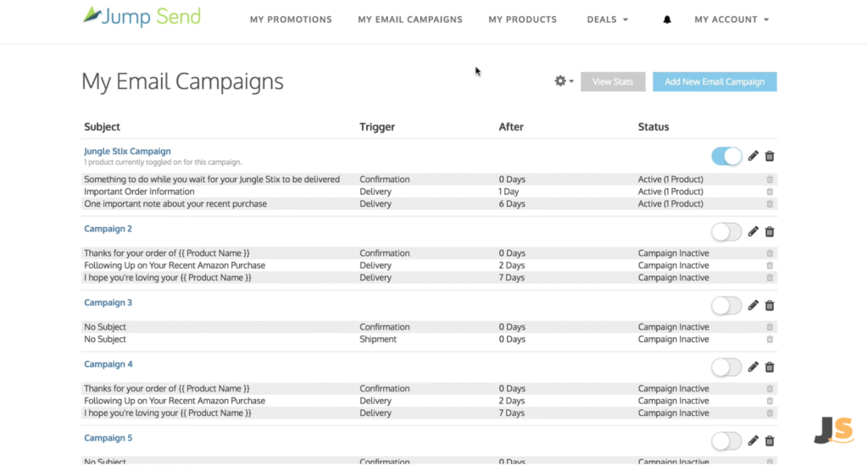Image resolution: width=868 pixels, height=466 pixels.
Task: Edit Campaign 5 via pencil icon
Action: pyautogui.click(x=753, y=441)
